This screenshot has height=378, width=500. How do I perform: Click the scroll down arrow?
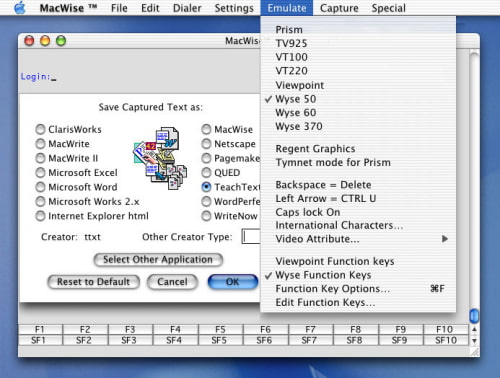point(474,341)
